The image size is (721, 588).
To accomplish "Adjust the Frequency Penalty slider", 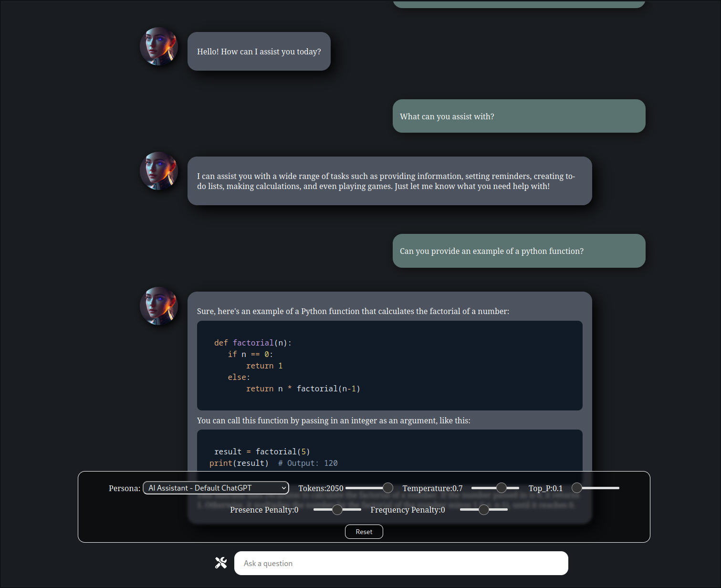I will [x=484, y=510].
